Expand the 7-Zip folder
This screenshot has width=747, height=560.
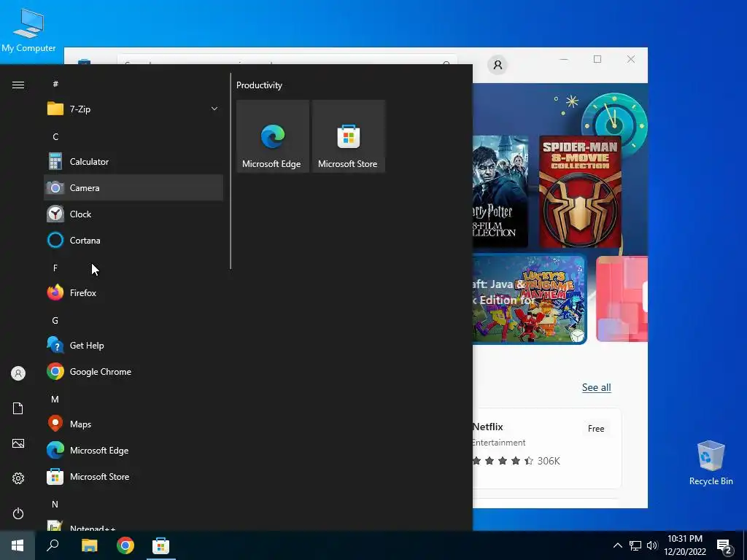pos(133,109)
